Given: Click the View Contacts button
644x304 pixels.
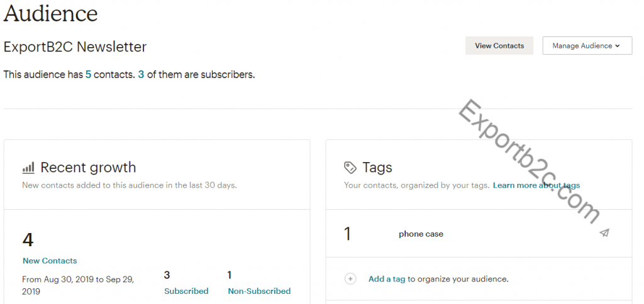Looking at the screenshot, I should point(499,46).
